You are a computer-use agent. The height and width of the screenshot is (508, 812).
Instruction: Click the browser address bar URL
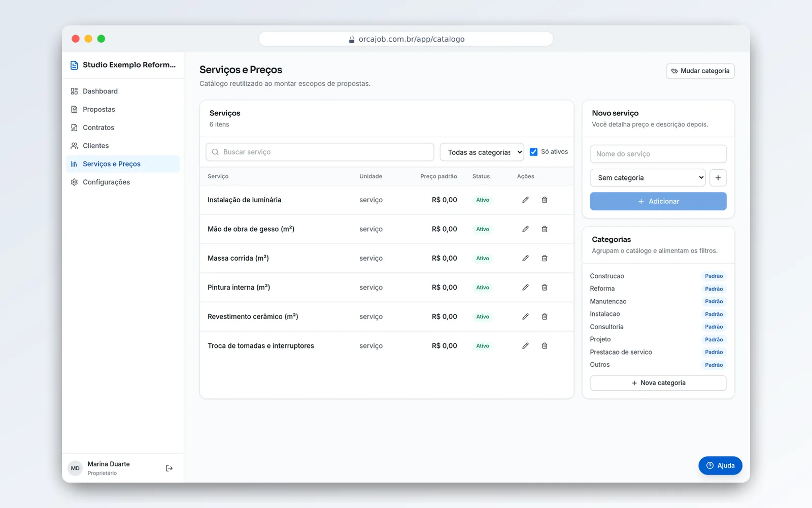click(406, 39)
